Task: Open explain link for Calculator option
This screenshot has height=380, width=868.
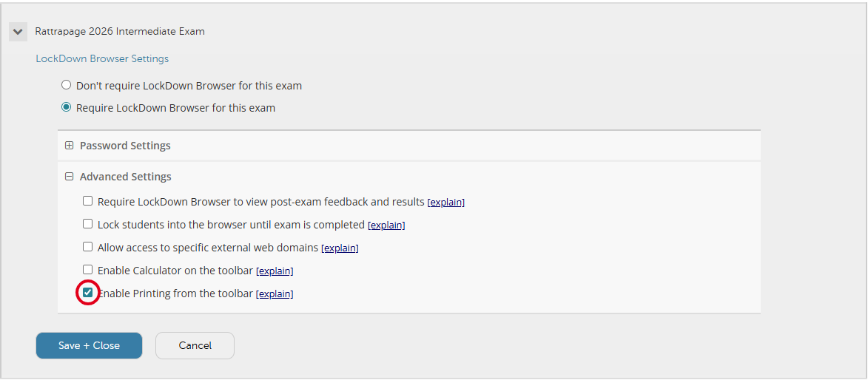Action: 275,271
